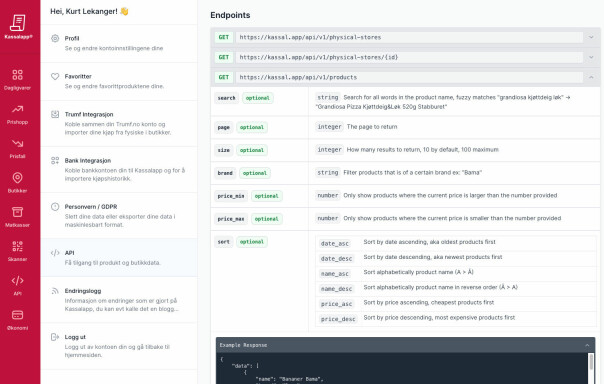Expand the physical-stores GET endpoint
Viewport: 604px width, 384px height.
(x=405, y=37)
